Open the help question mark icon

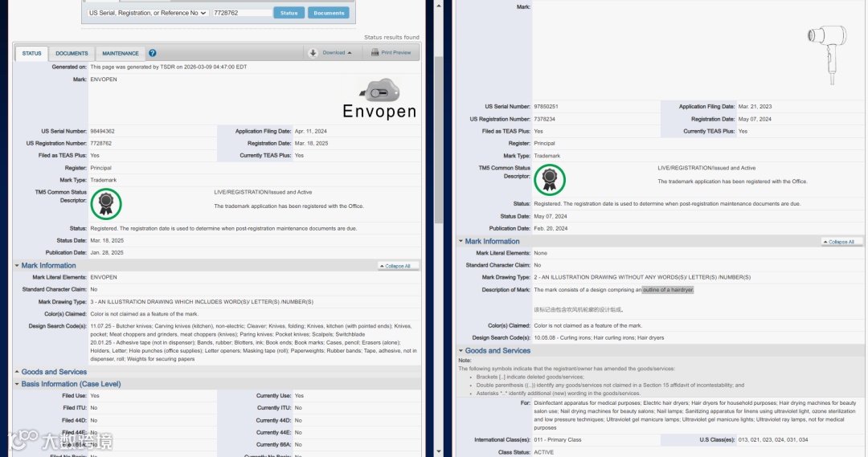pyautogui.click(x=152, y=53)
